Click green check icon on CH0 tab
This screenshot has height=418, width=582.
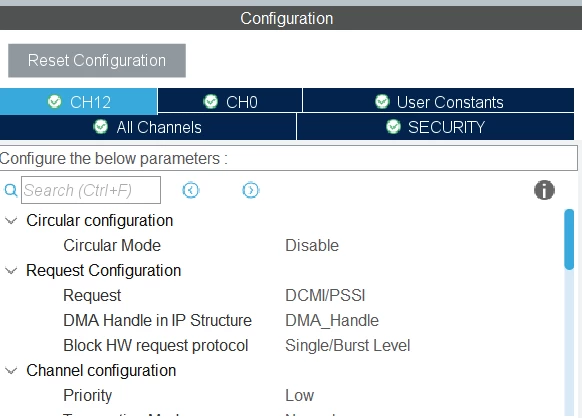click(x=211, y=101)
